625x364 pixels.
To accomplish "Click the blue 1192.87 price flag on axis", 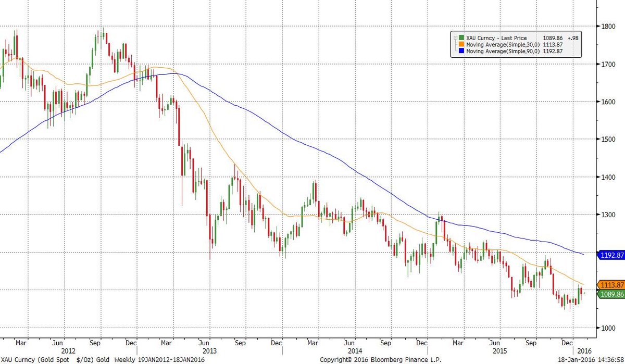I will (x=611, y=255).
